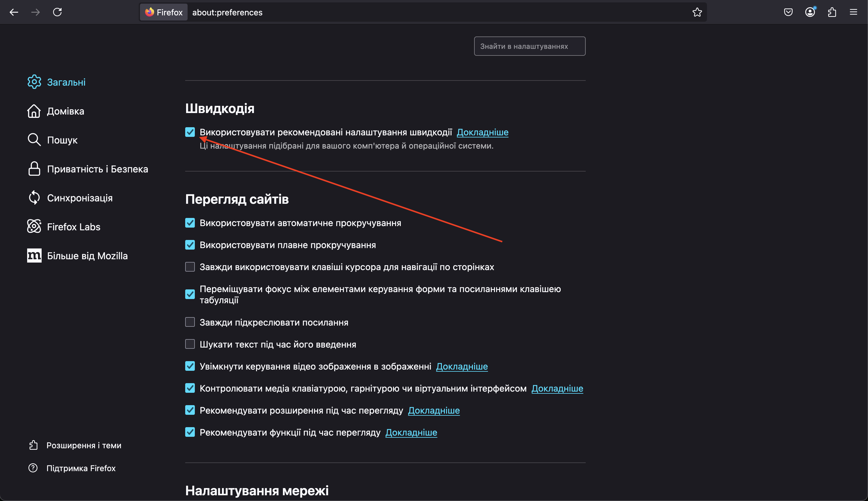
Task: Click the Mozilla m logo icon
Action: click(x=34, y=255)
